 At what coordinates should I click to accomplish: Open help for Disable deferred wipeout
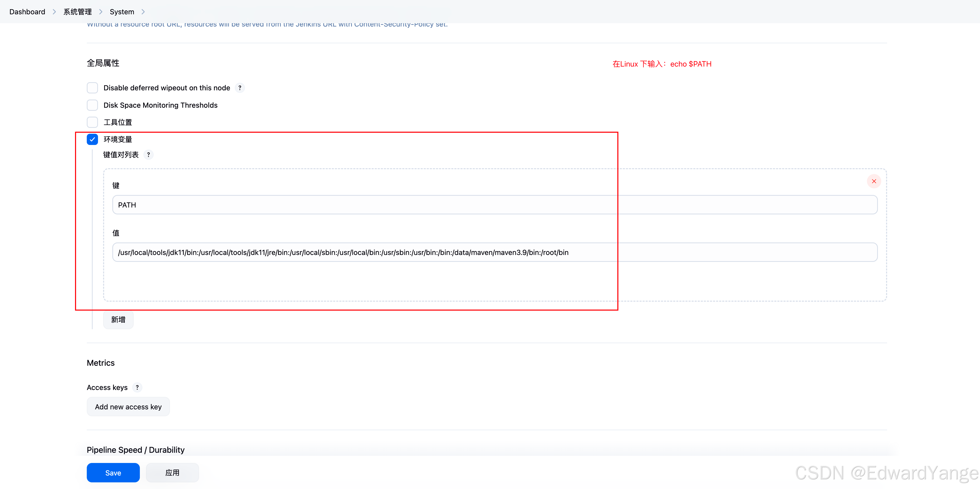point(240,88)
